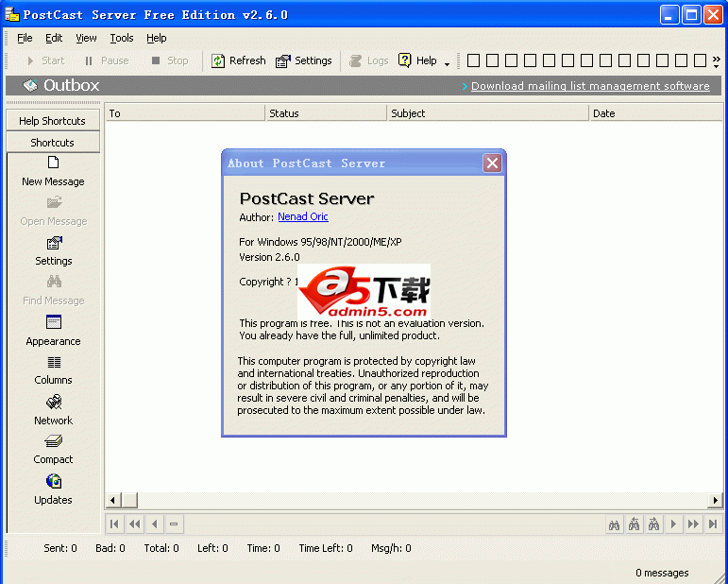Screen dimensions: 728x584
Task: Open the Network shortcut icon
Action: (x=53, y=403)
